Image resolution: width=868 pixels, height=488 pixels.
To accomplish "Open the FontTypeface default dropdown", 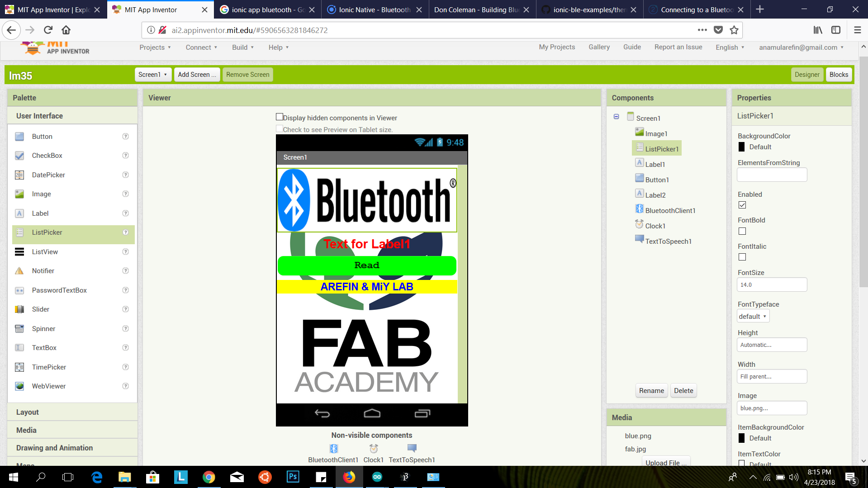I will pos(753,316).
